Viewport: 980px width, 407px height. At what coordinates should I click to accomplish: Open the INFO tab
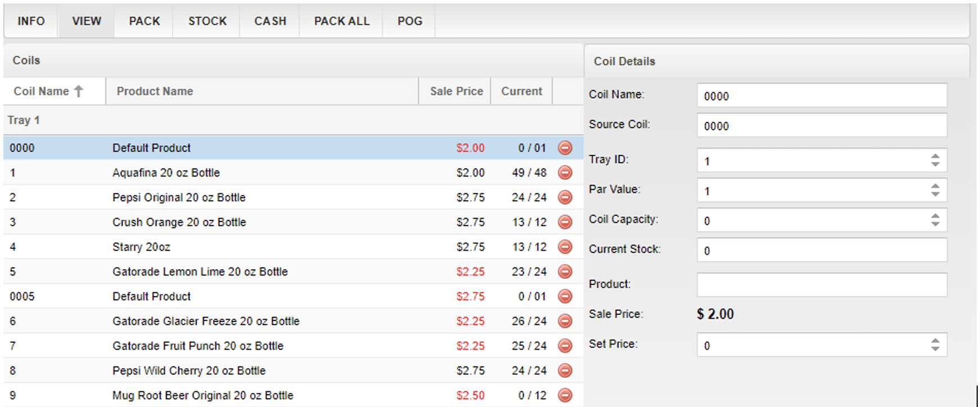[31, 21]
